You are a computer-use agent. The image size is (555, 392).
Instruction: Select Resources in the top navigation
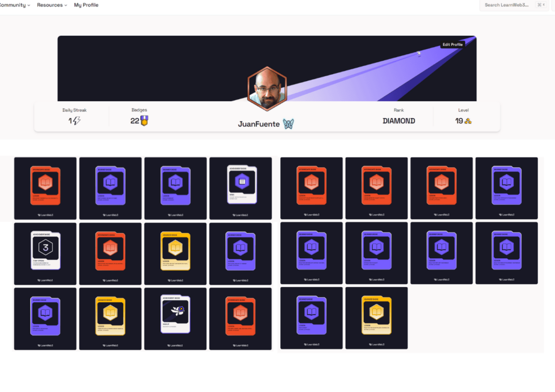50,5
